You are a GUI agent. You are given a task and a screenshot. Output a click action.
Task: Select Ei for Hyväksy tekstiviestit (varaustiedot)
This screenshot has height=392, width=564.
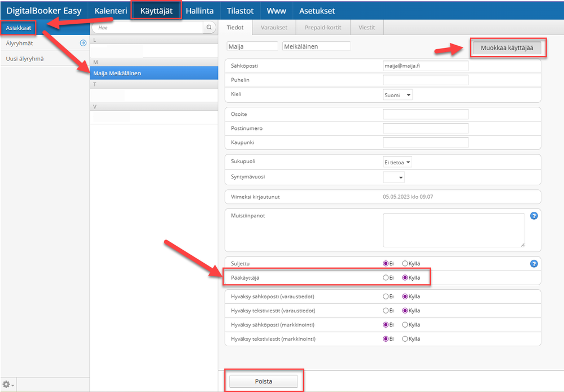coord(386,310)
